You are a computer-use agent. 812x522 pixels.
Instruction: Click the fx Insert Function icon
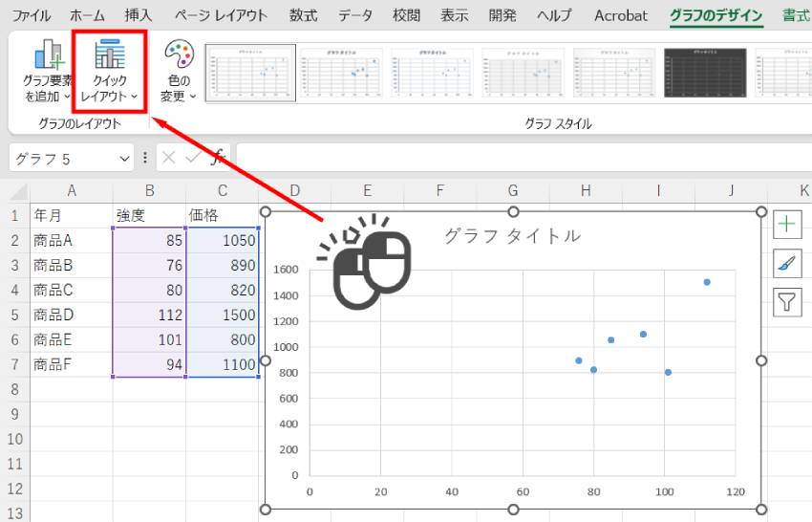point(218,158)
